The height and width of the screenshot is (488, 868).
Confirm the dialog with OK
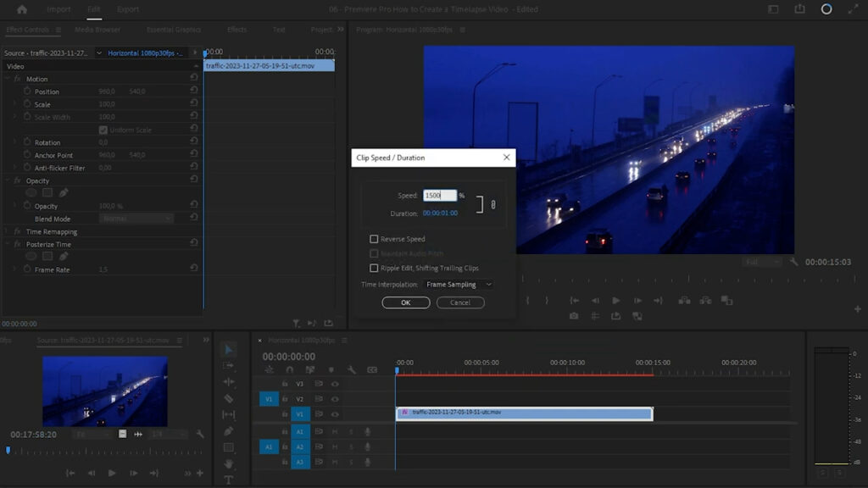tap(406, 302)
